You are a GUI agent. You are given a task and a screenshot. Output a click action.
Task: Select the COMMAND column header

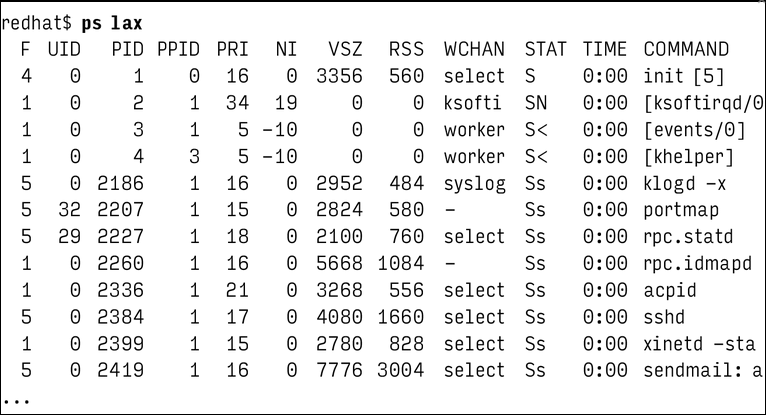pyautogui.click(x=686, y=49)
